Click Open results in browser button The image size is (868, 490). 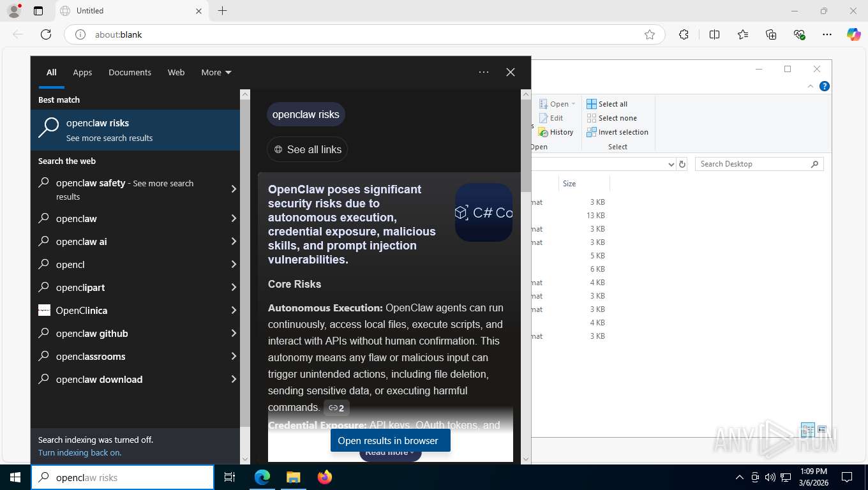390,440
